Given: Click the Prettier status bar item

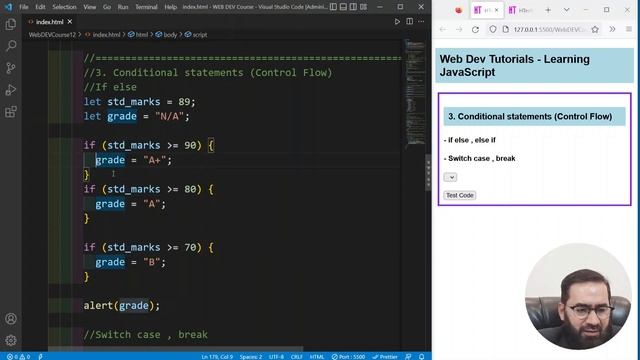Looking at the screenshot, I should coord(384,357).
